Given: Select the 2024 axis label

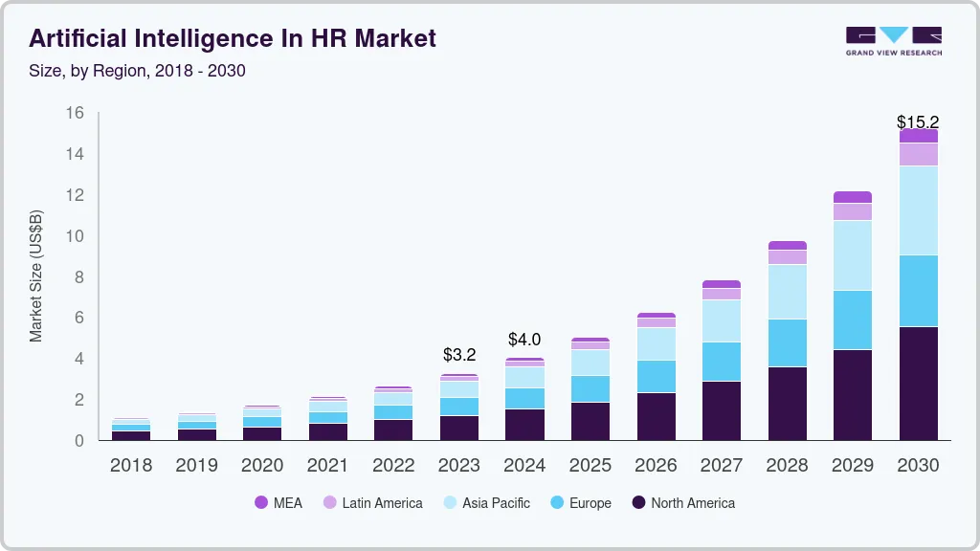Looking at the screenshot, I should coord(524,466).
